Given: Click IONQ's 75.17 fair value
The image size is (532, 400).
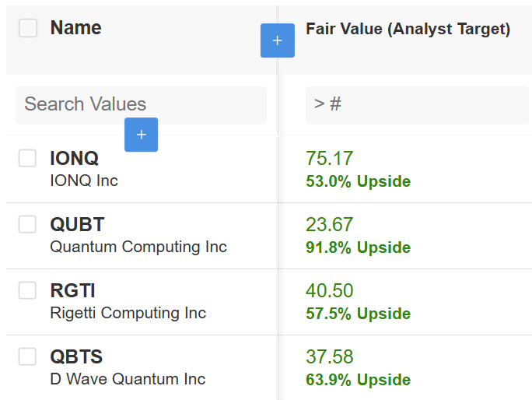Looking at the screenshot, I should 330,159.
